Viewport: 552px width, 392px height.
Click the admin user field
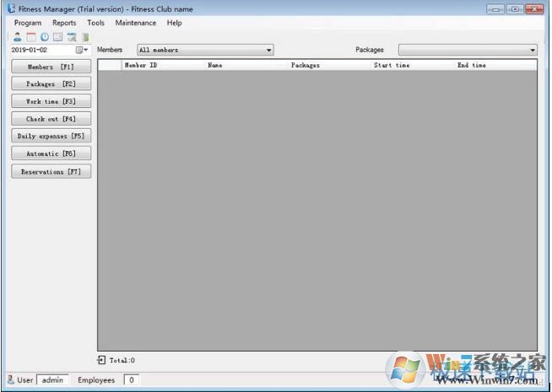[x=52, y=380]
